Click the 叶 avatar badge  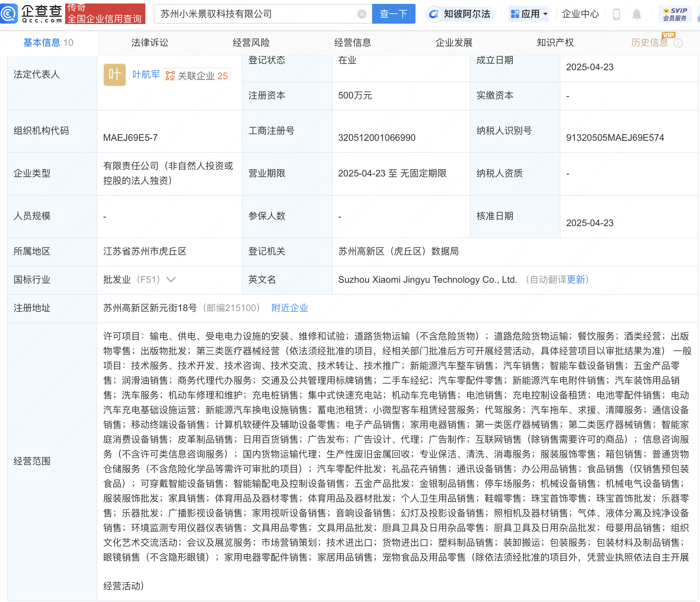(x=114, y=74)
